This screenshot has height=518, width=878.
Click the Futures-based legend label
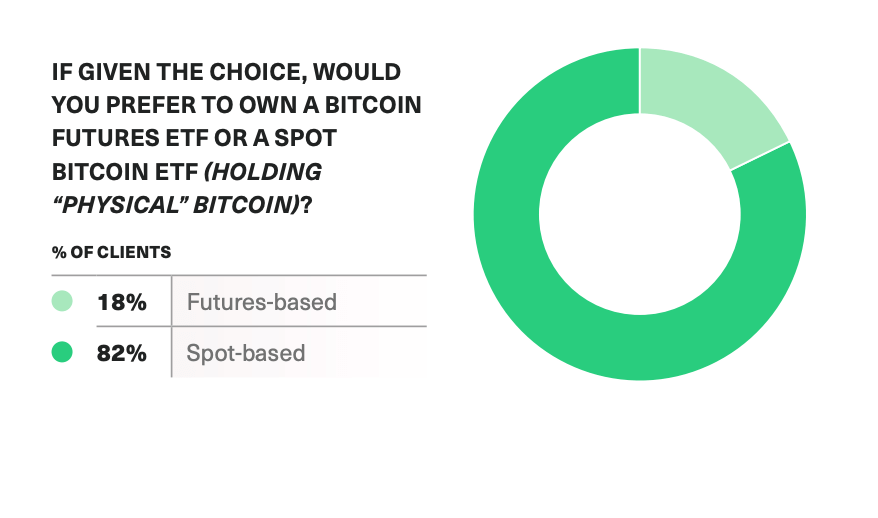coord(261,302)
